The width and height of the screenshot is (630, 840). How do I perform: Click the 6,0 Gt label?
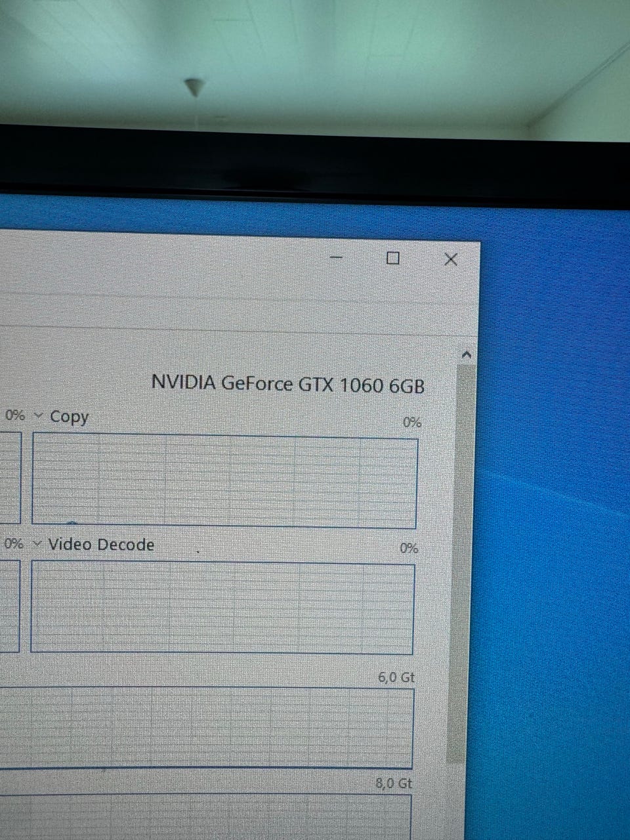point(396,677)
